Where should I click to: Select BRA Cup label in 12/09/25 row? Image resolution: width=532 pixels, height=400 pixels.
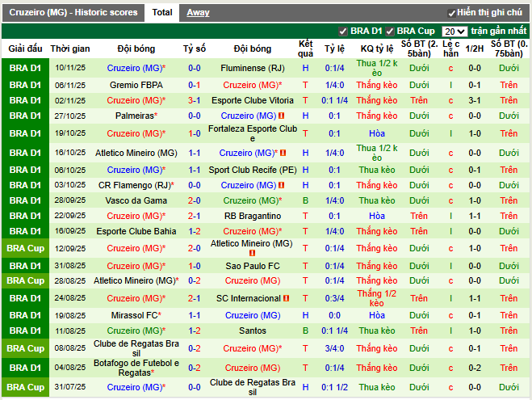26,248
